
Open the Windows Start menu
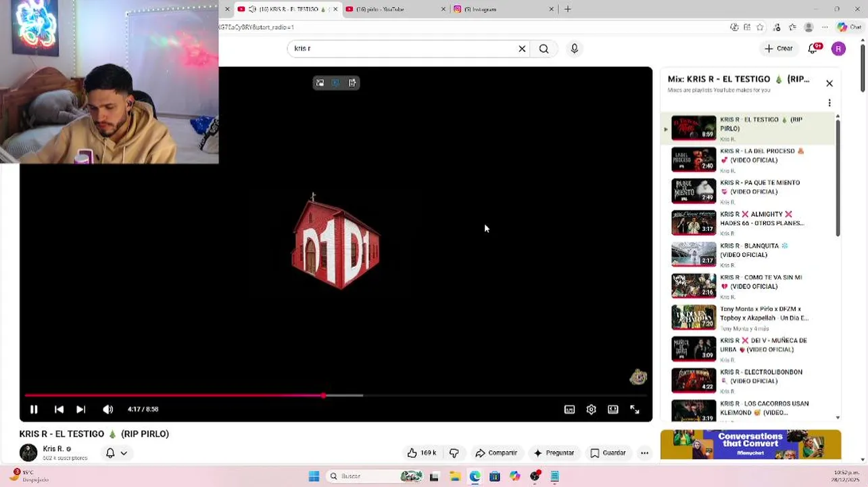click(314, 476)
